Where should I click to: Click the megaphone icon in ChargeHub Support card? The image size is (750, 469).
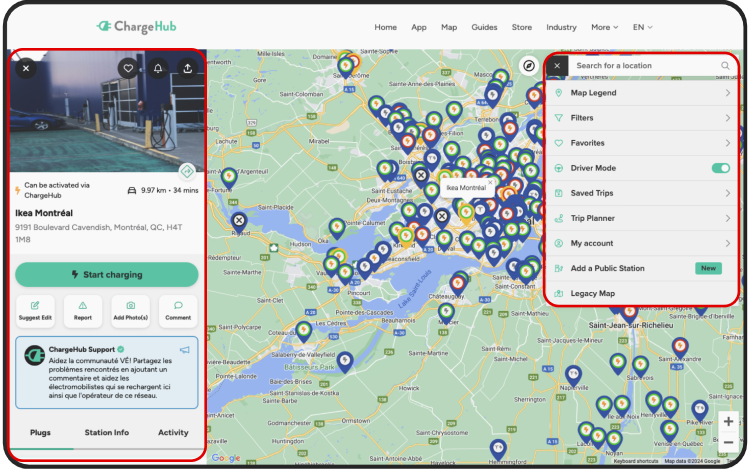pos(185,350)
